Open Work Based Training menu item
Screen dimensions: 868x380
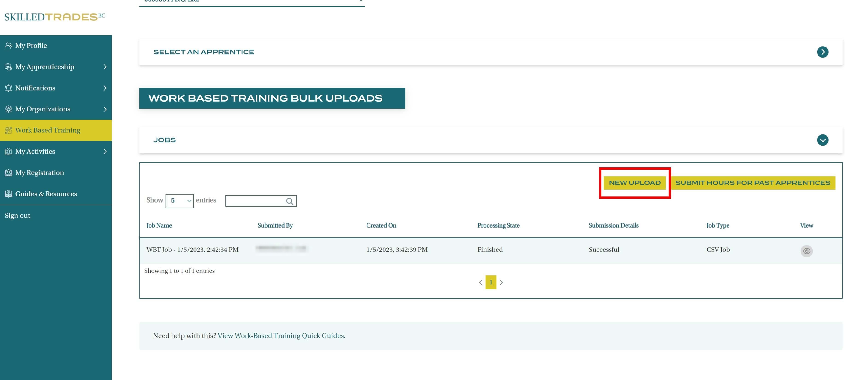point(47,131)
